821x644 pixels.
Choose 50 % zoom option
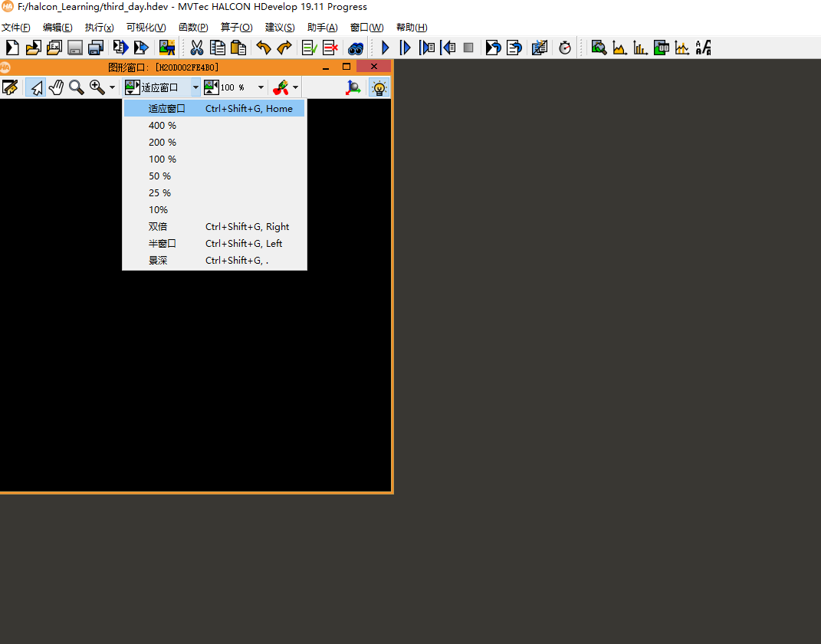click(214, 176)
